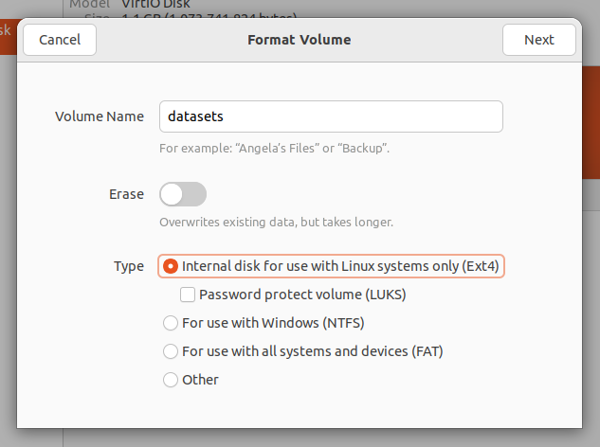The width and height of the screenshot is (600, 447).
Task: Click the Format Volume dialog title
Action: tap(299, 40)
